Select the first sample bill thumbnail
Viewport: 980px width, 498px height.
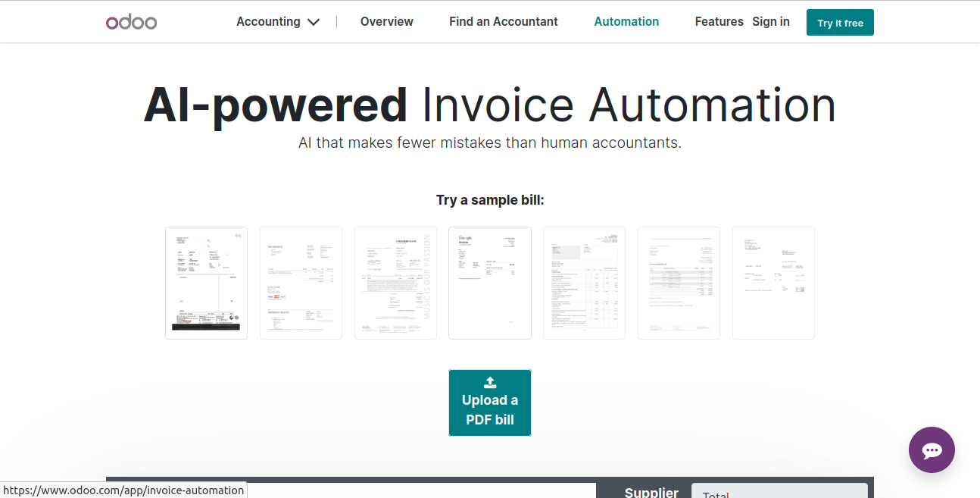pyautogui.click(x=206, y=283)
